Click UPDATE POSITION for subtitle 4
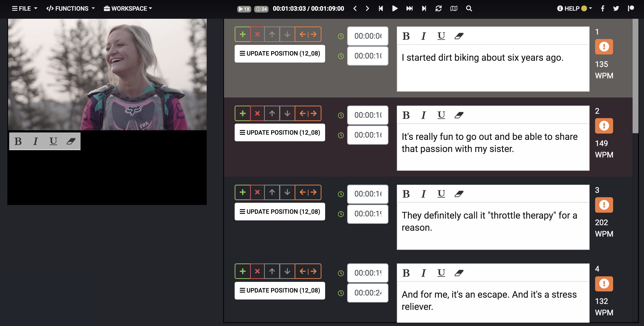644x326 pixels. pos(280,290)
